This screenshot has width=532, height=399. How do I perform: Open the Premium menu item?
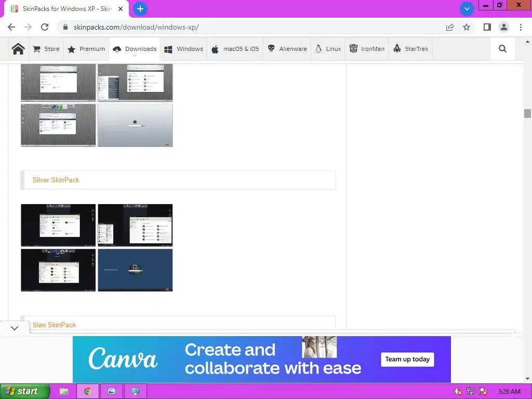coord(86,49)
